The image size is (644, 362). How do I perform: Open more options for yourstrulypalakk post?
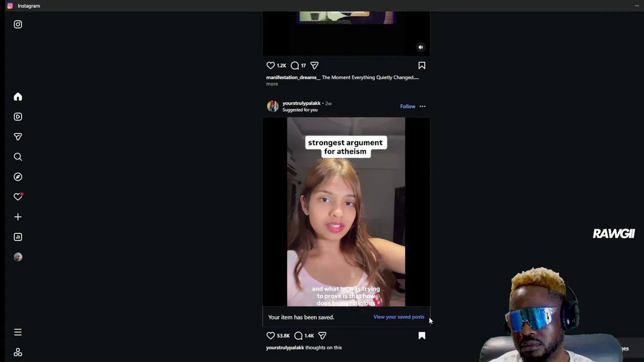coord(423,106)
